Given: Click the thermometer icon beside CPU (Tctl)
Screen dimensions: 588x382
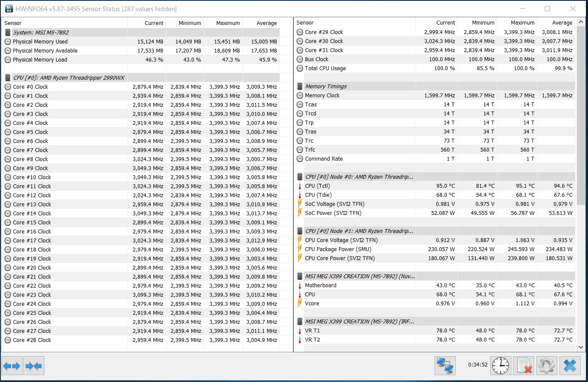Looking at the screenshot, I should click(x=300, y=186).
